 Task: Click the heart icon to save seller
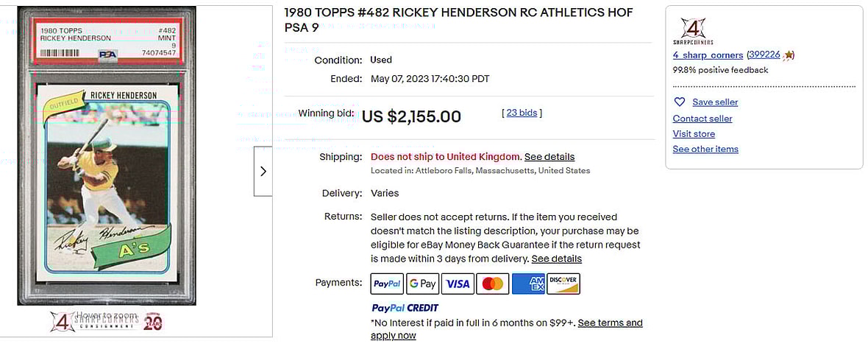click(x=680, y=102)
